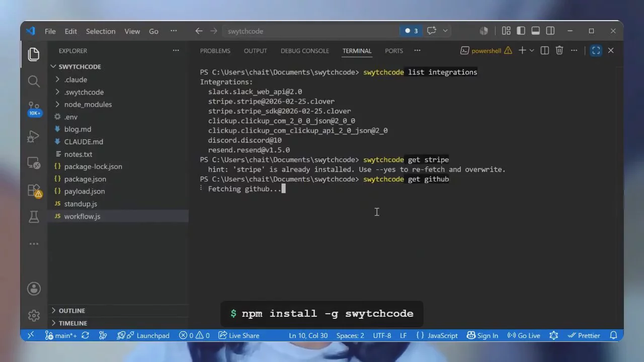Open payload.json in the explorer

pyautogui.click(x=118, y=192)
